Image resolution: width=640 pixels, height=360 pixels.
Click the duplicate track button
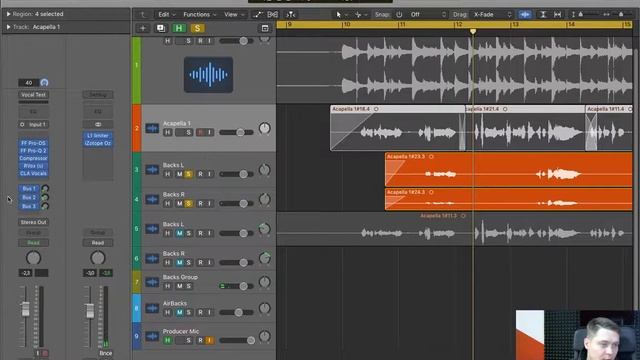pos(161,28)
